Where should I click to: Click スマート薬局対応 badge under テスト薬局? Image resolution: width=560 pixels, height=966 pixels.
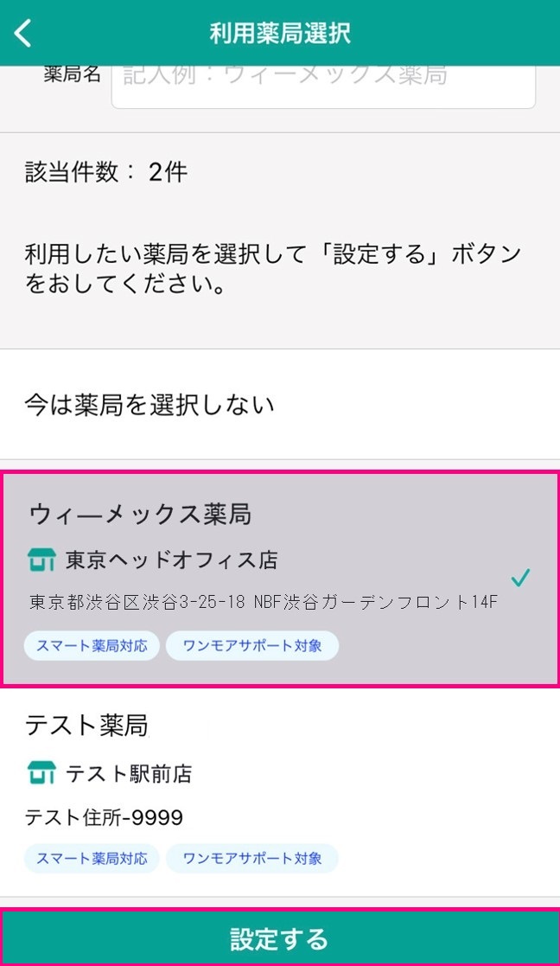92,859
